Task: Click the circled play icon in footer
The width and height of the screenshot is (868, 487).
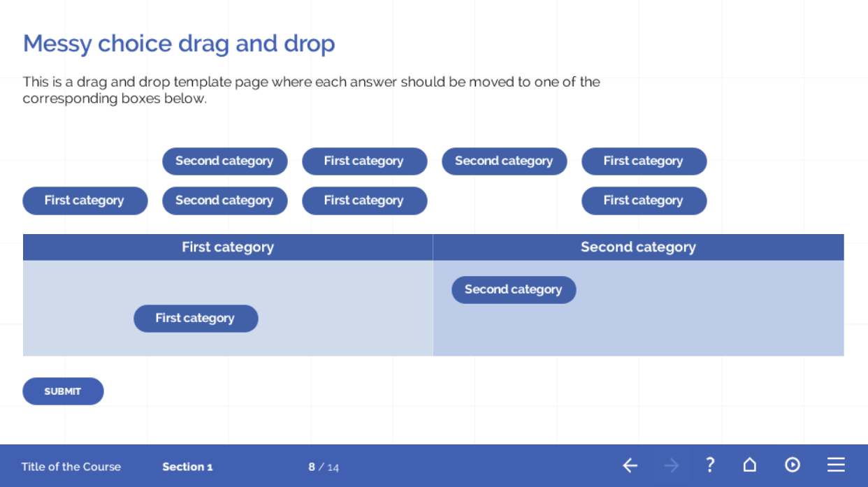Action: (x=792, y=465)
